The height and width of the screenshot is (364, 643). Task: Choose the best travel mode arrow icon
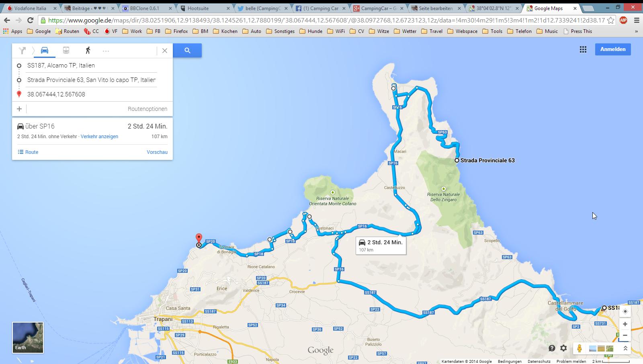tap(22, 50)
